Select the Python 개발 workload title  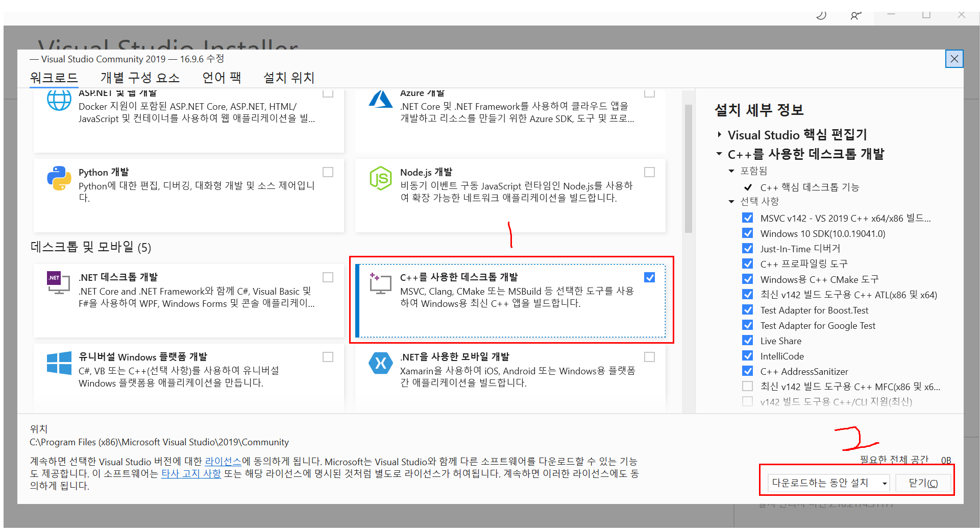104,172
